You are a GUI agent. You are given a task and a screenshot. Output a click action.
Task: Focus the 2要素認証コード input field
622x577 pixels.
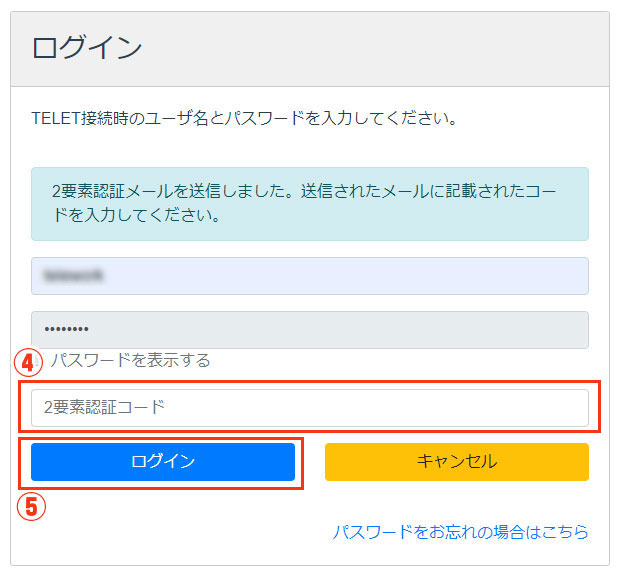pos(310,408)
